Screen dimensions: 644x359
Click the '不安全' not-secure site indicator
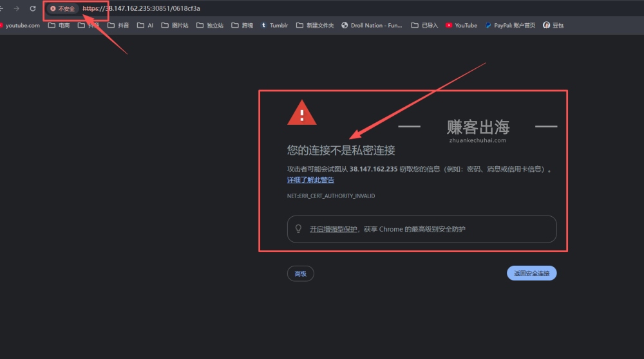pos(62,9)
